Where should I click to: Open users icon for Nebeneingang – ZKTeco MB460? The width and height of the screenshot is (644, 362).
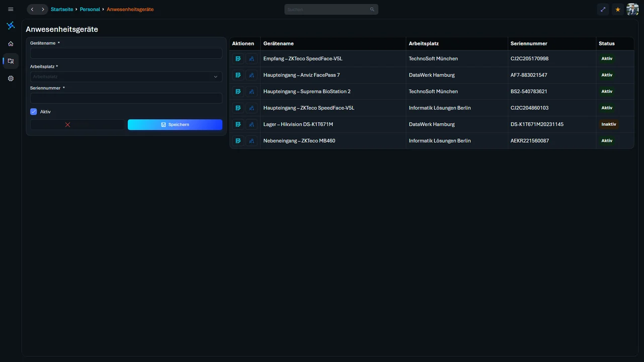pos(252,141)
